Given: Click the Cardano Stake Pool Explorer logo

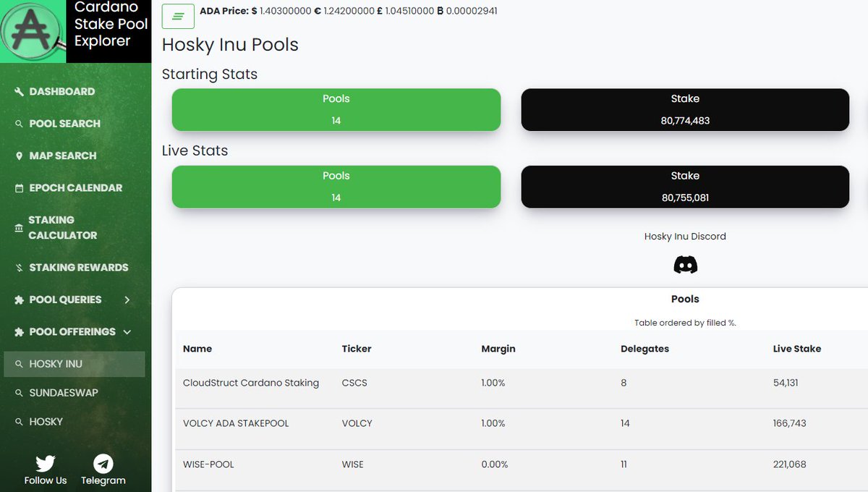Looking at the screenshot, I should [33, 31].
